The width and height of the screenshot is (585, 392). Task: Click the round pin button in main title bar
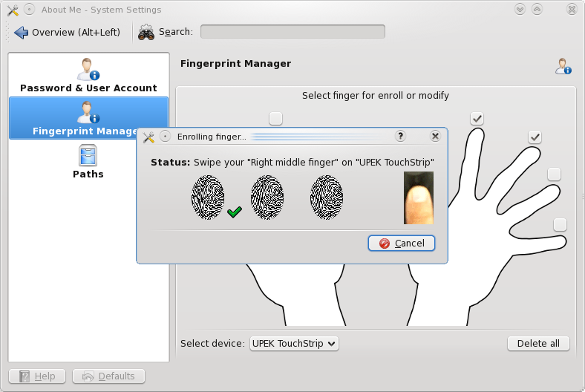pyautogui.click(x=30, y=10)
